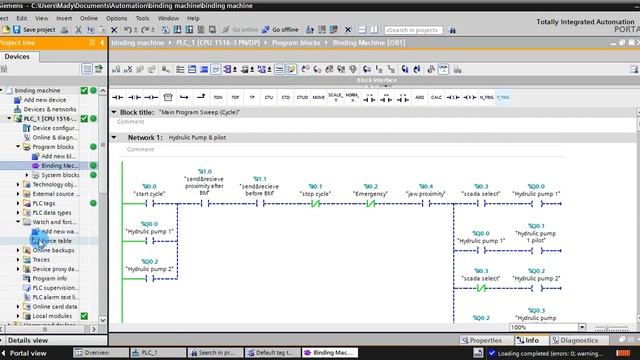The height and width of the screenshot is (360, 640).
Task: Expand PLC data types folder
Action: [18, 213]
